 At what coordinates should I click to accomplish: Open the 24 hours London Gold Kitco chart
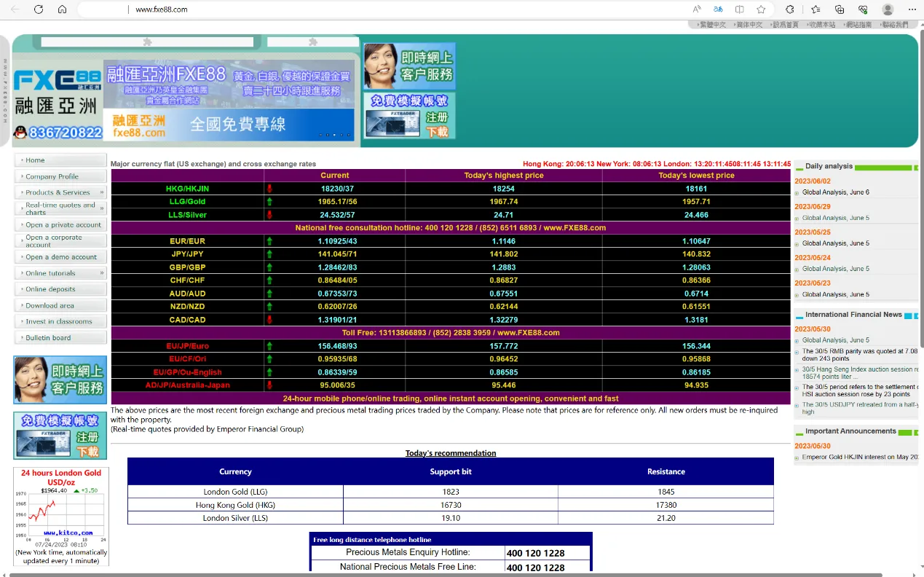click(x=61, y=516)
